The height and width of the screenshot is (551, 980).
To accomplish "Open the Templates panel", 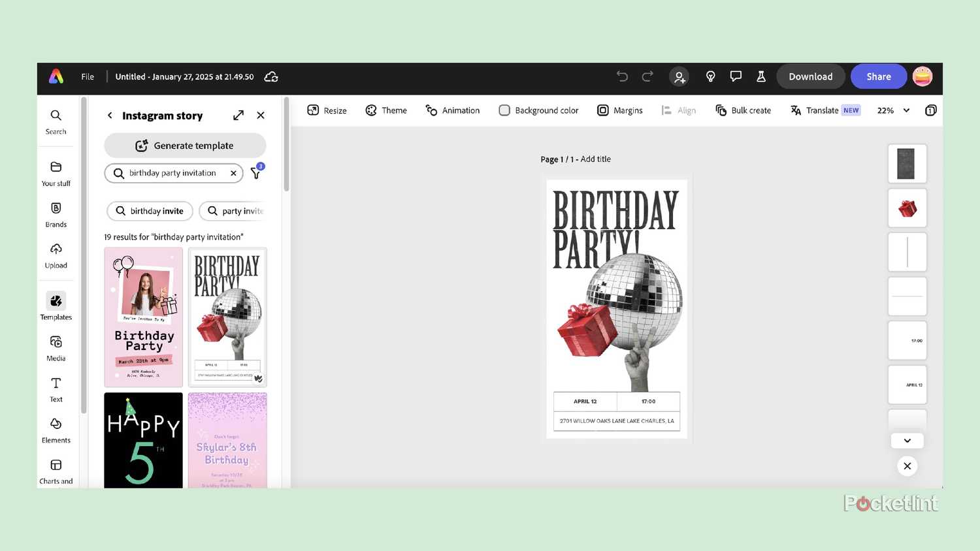I will (x=56, y=307).
